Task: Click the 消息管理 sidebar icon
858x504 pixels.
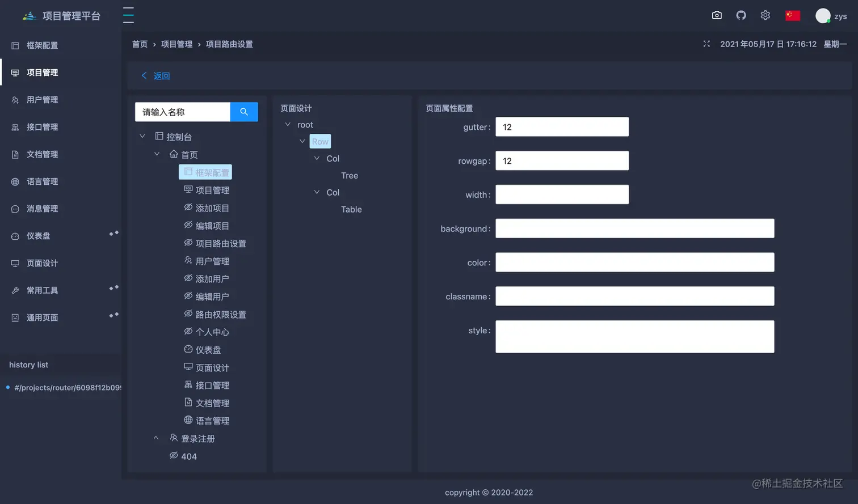Action: tap(15, 209)
